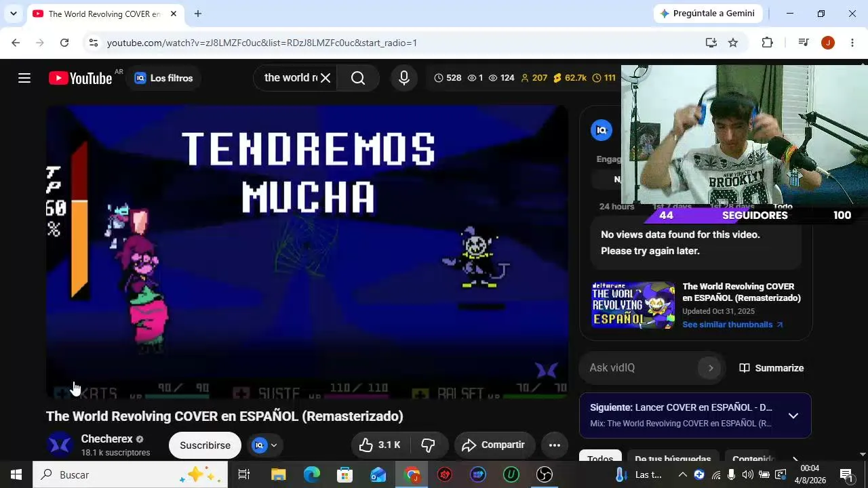868x488 pixels.
Task: Open the Checherex channel name link
Action: coord(106,439)
